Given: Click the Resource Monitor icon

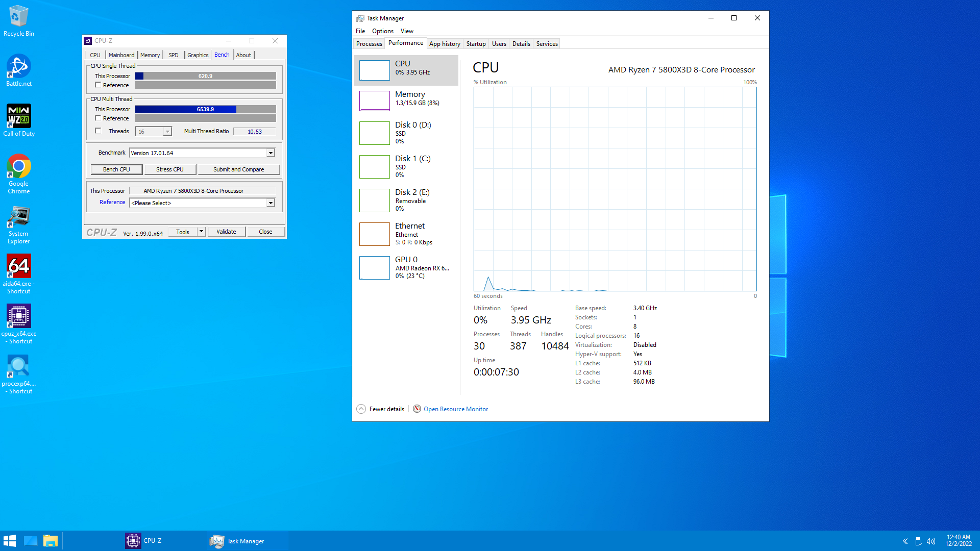Looking at the screenshot, I should [417, 409].
